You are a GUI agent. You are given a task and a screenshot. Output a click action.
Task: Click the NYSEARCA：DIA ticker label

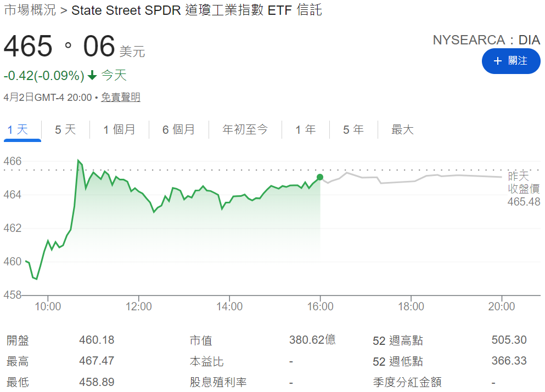point(486,40)
